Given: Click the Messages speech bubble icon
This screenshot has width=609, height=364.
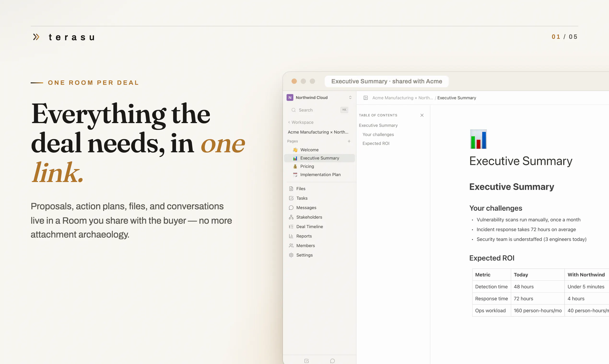Looking at the screenshot, I should pyautogui.click(x=291, y=208).
